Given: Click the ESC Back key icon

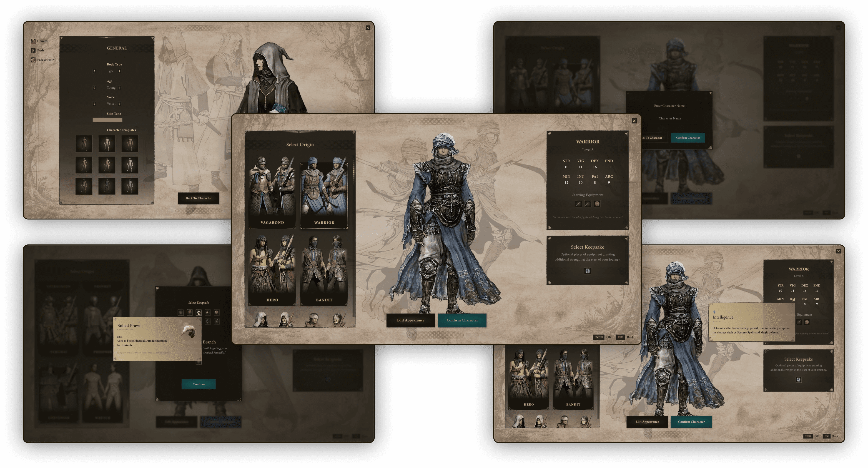Looking at the screenshot, I should (x=620, y=337).
